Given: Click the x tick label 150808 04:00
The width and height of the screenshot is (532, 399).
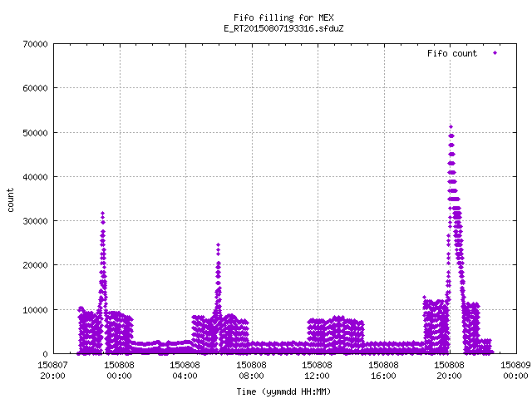Looking at the screenshot, I should click(185, 371).
